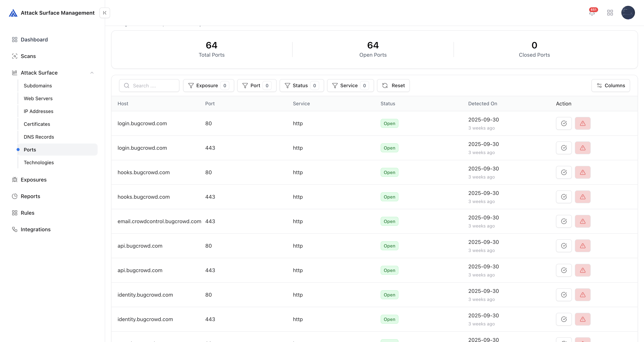Open the Service filter dropdown
This screenshot has height=342, width=644.
pos(350,85)
